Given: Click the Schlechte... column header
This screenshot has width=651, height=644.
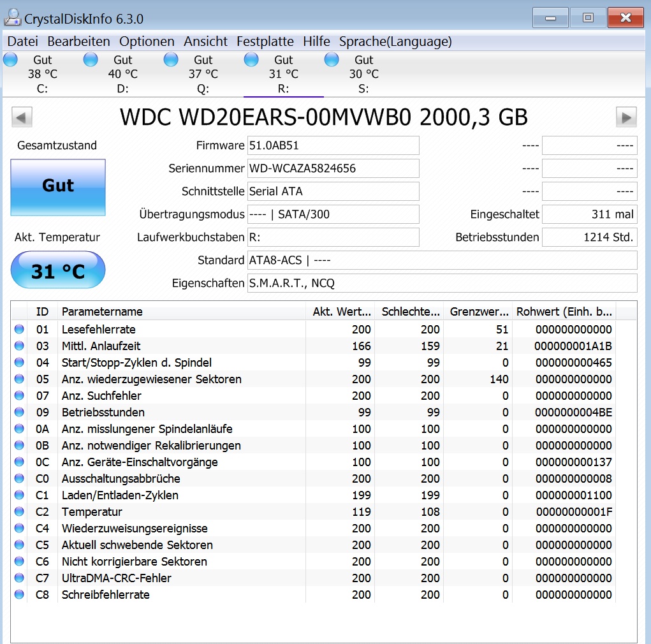Looking at the screenshot, I should coord(409,311).
